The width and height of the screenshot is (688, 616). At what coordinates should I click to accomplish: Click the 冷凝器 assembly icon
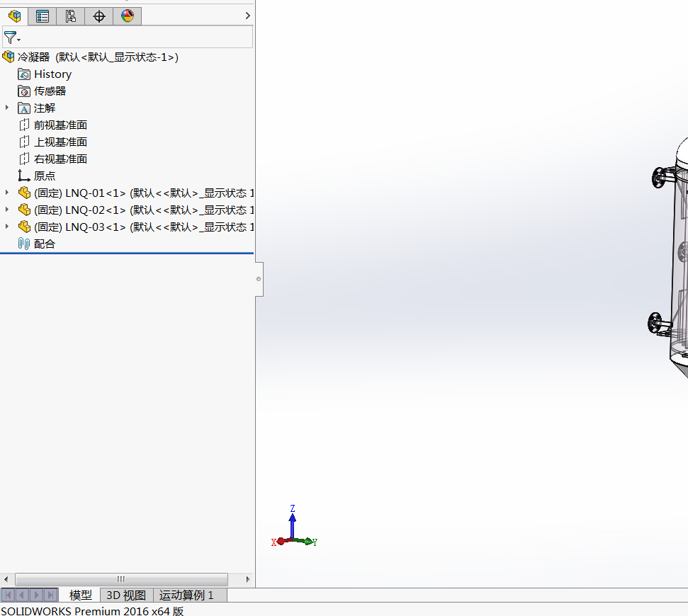(x=9, y=57)
